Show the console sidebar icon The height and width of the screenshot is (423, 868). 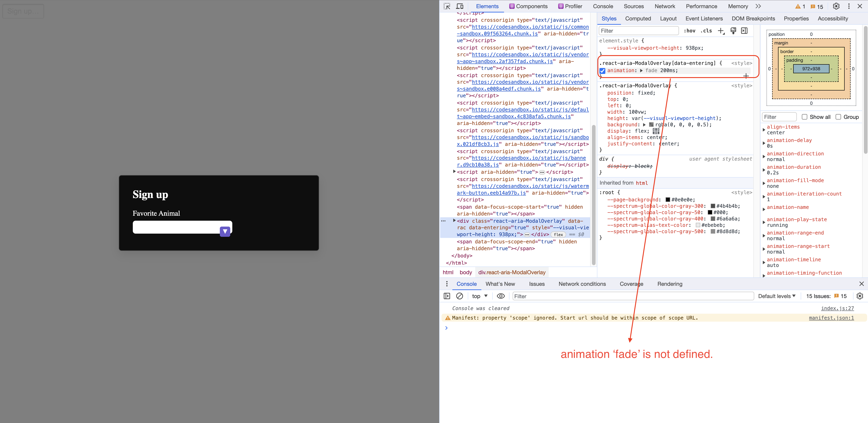coord(447,296)
